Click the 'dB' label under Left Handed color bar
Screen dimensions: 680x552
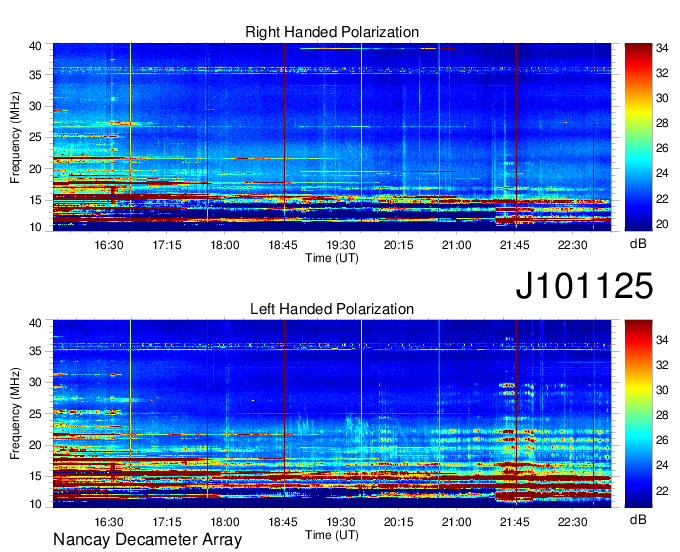tap(638, 519)
